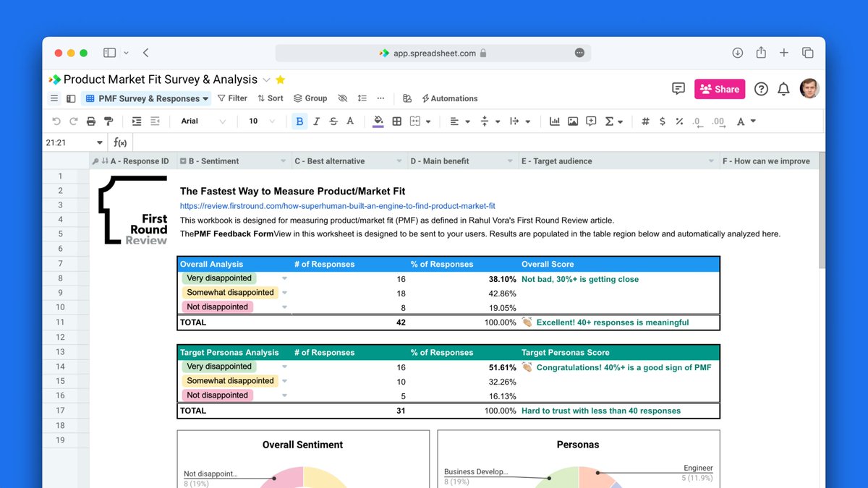Open Very disappointed dropdown in Overall Analysis
This screenshot has width=868, height=488.
[284, 278]
